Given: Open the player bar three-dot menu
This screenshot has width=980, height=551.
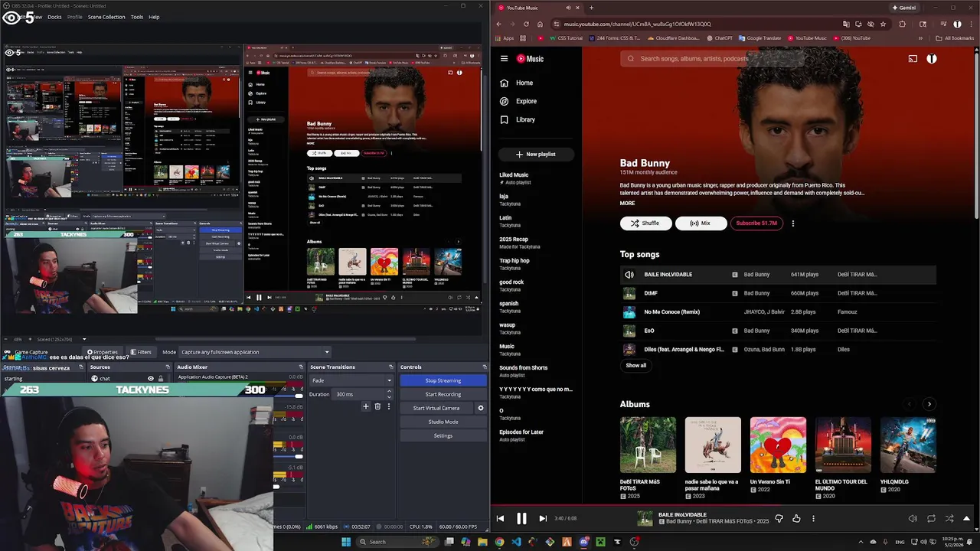Looking at the screenshot, I should [813, 519].
